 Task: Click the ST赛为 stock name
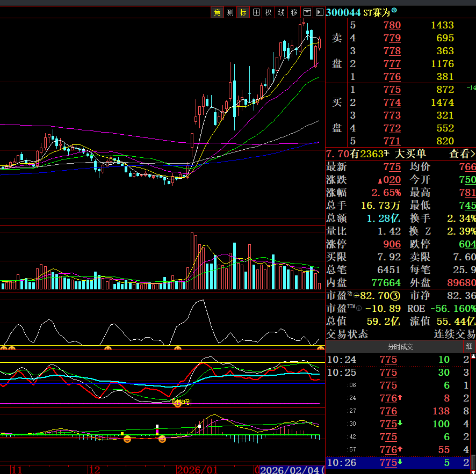pos(377,12)
